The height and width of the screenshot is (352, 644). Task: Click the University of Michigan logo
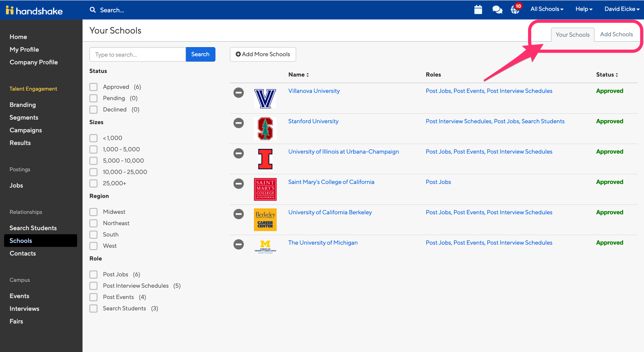(265, 247)
